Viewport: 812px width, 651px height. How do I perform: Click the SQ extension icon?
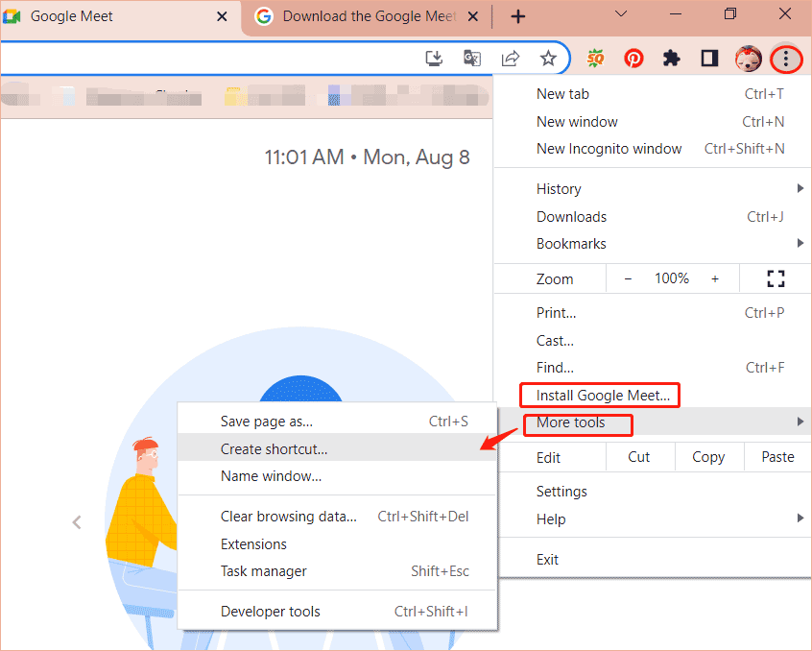(x=595, y=59)
